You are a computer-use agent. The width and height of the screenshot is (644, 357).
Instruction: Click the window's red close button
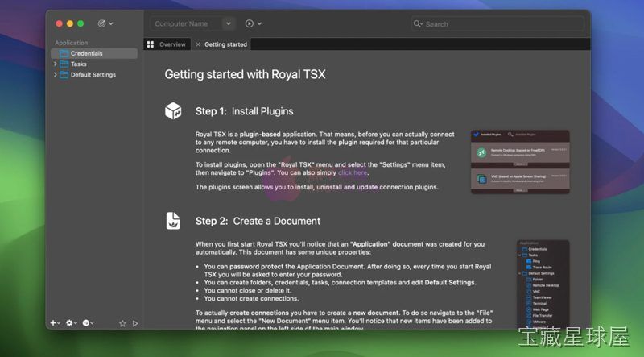[59, 23]
